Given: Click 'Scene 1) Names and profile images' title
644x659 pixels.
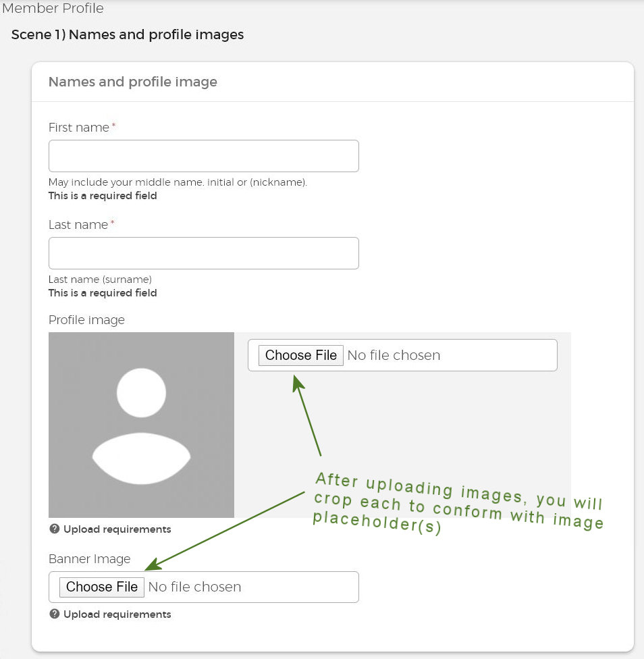Looking at the screenshot, I should pyautogui.click(x=128, y=34).
